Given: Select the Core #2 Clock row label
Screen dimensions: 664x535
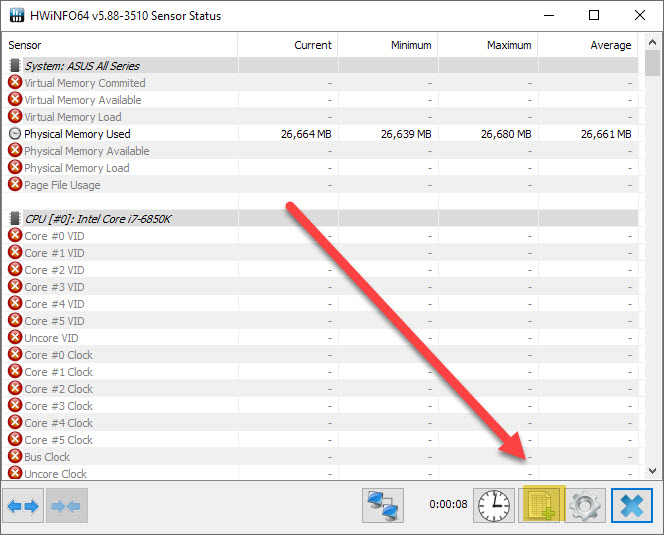Looking at the screenshot, I should 58,389.
